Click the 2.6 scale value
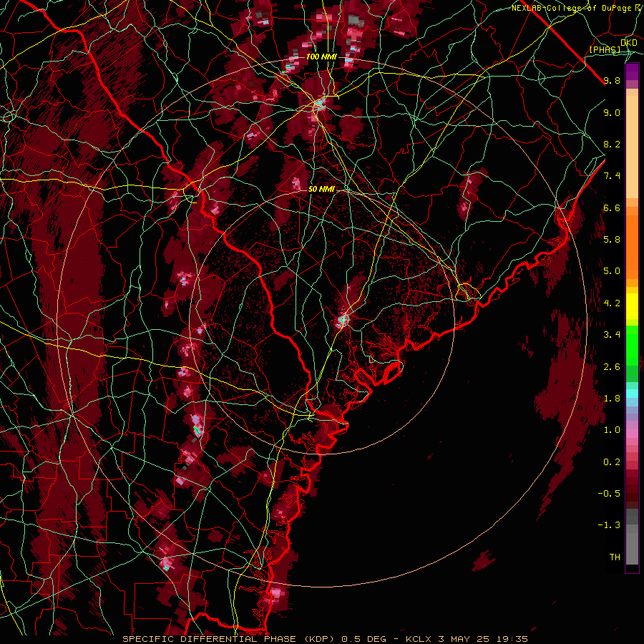The image size is (644, 644). click(x=612, y=367)
